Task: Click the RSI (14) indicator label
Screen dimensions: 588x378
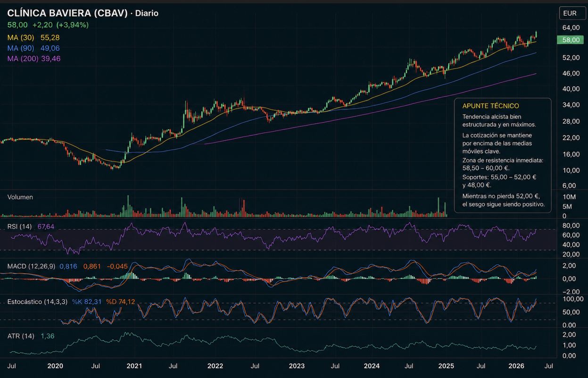Action: tap(19, 227)
